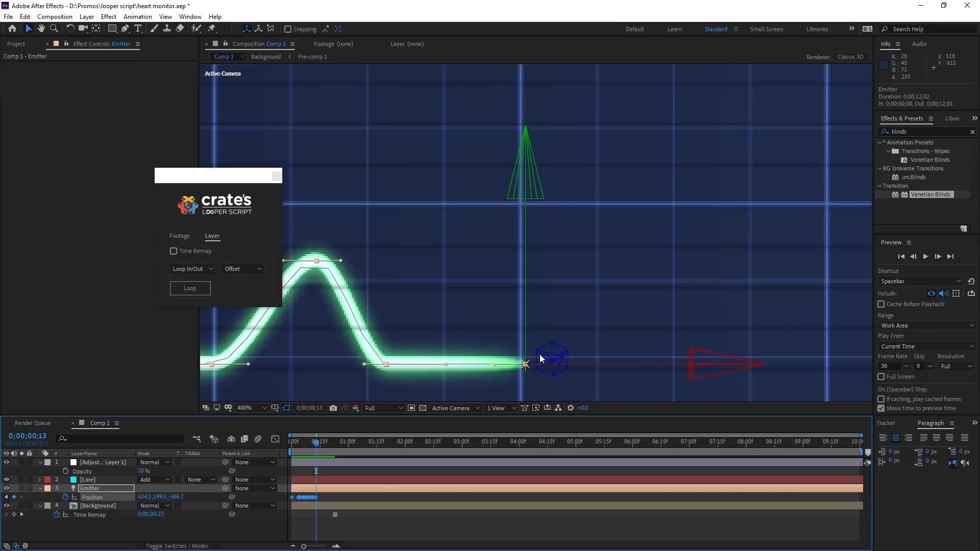The height and width of the screenshot is (551, 980).
Task: Select the Roto Brush tool
Action: tap(196, 29)
